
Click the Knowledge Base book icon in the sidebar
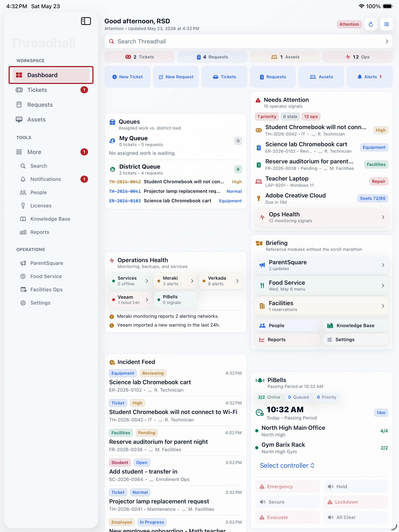point(23,219)
